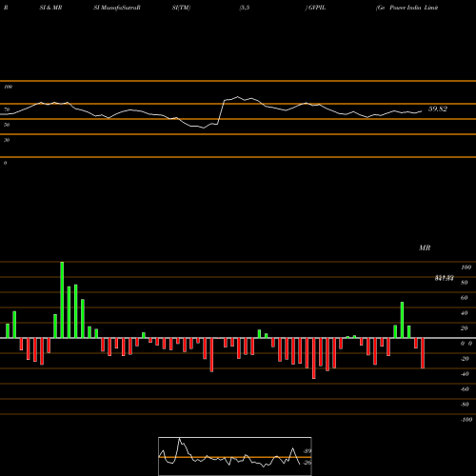Click the MR panel title label
This screenshot has height=476, width=476.
[x=425, y=248]
